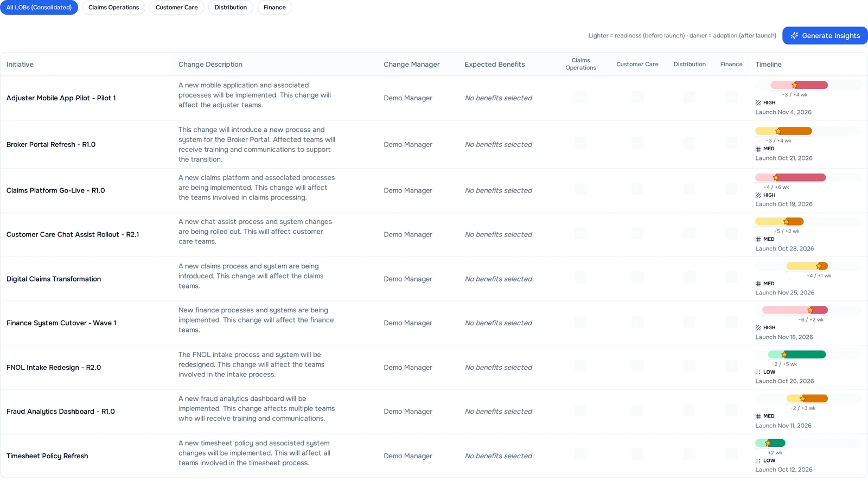The image size is (868, 481).
Task: Click the Change Description column header
Action: [x=210, y=65]
